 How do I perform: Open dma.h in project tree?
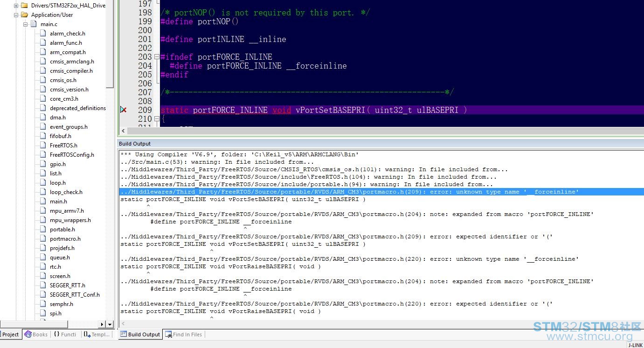[58, 118]
